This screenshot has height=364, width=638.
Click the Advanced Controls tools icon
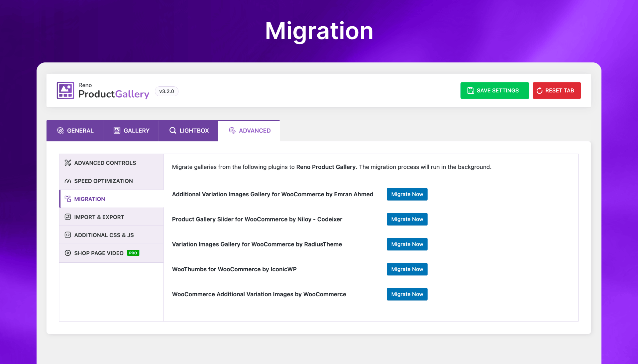pyautogui.click(x=68, y=163)
